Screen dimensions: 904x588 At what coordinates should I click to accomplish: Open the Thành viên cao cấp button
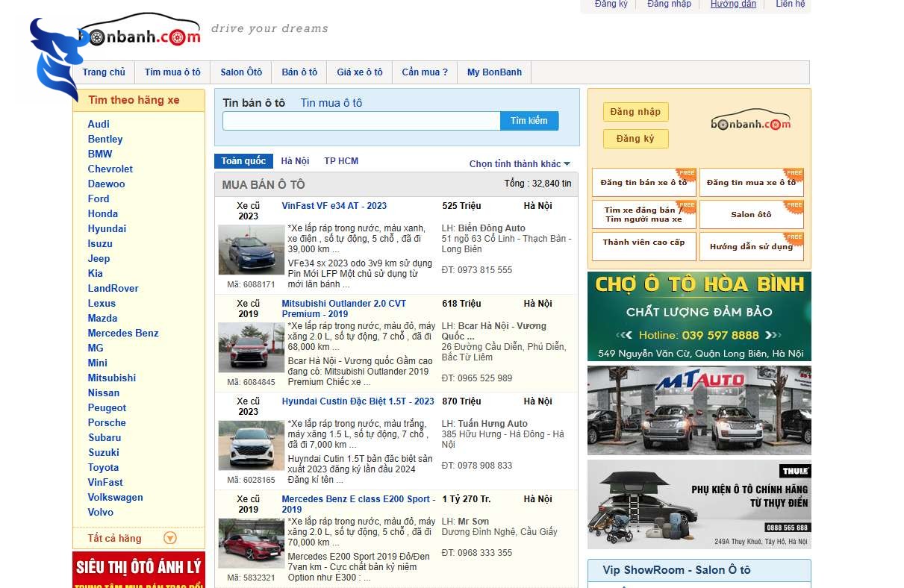coord(643,246)
